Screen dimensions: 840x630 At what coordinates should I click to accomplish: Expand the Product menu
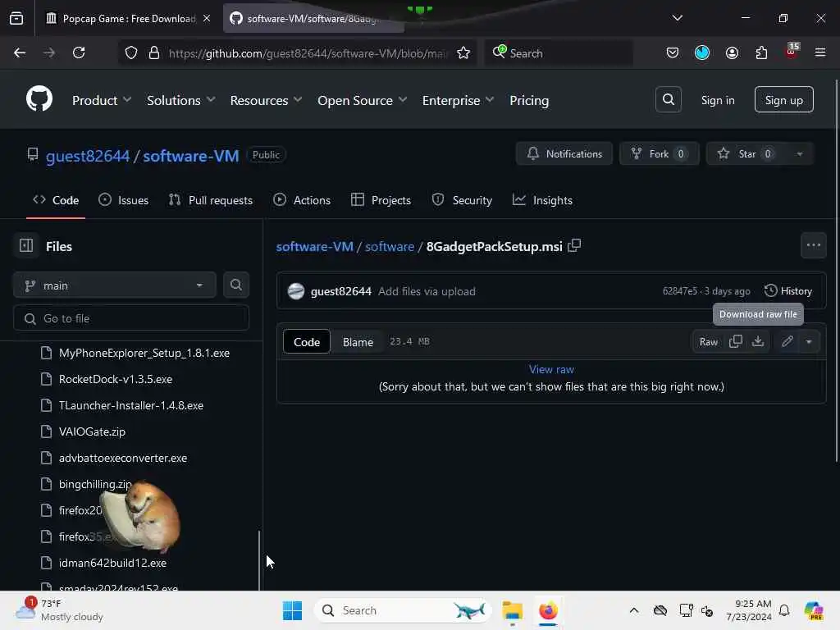click(x=102, y=100)
